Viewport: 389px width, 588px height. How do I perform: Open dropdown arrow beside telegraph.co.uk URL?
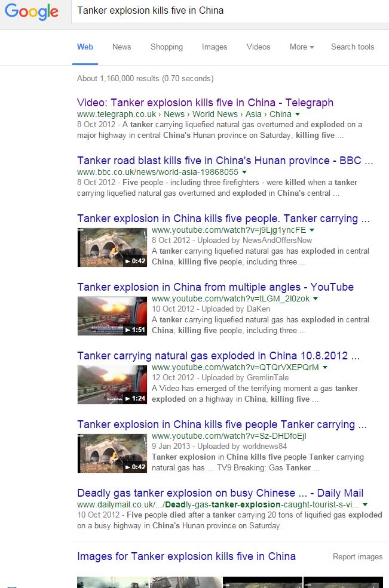click(x=298, y=115)
